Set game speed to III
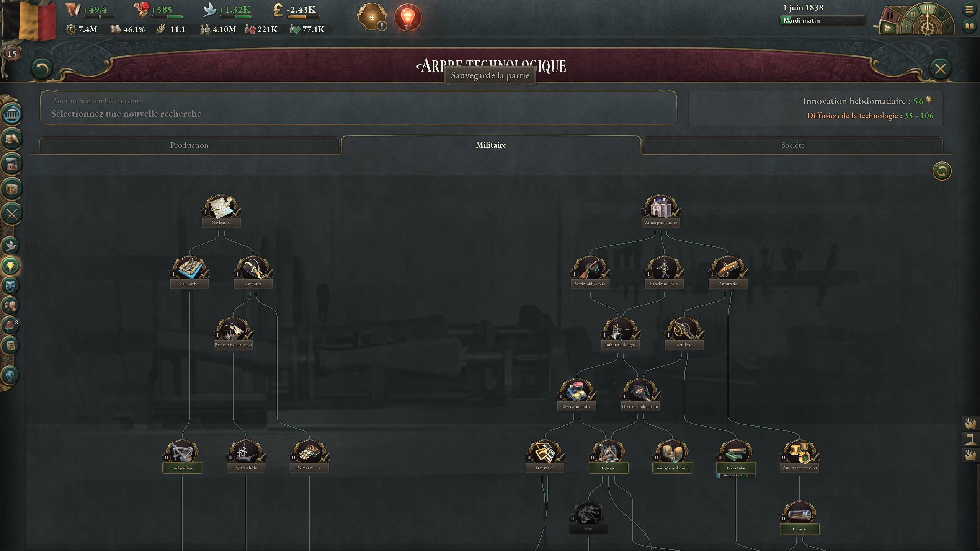The width and height of the screenshot is (980, 551). pos(927,8)
